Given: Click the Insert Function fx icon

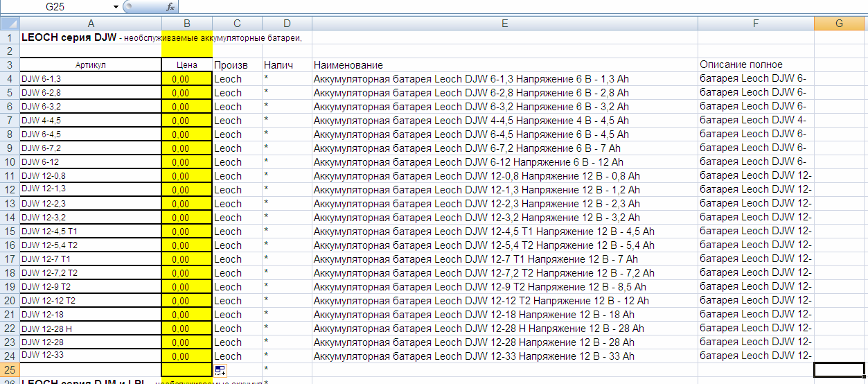Looking at the screenshot, I should (170, 6).
